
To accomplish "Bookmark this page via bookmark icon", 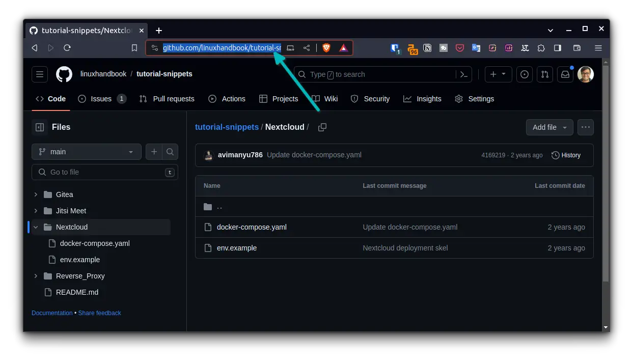I will point(134,48).
